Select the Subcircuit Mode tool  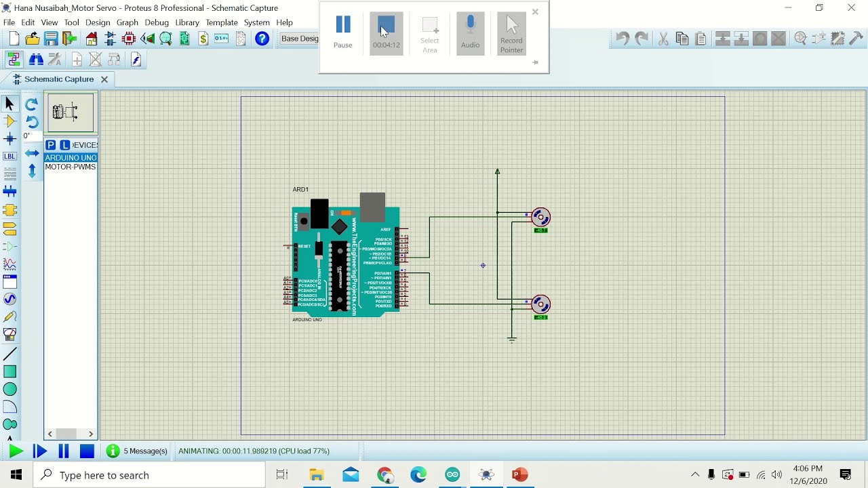pyautogui.click(x=9, y=210)
